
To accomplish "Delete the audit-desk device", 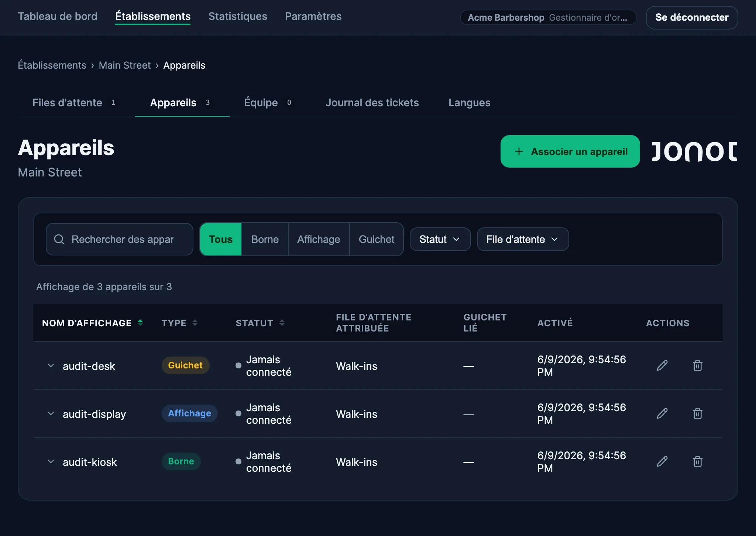I will (697, 365).
